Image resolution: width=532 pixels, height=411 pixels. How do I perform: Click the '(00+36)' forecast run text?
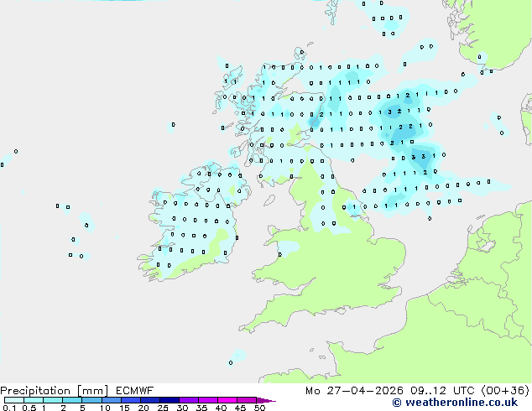tap(505, 391)
